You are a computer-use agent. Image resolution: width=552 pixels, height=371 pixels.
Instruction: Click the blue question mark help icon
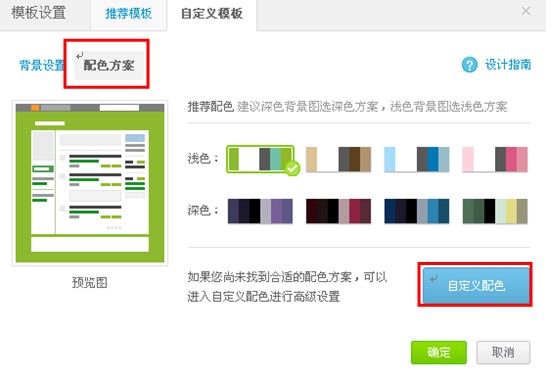pyautogui.click(x=469, y=65)
